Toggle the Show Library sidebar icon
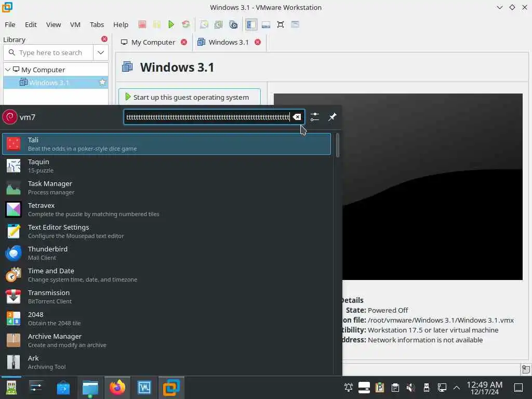 click(251, 24)
